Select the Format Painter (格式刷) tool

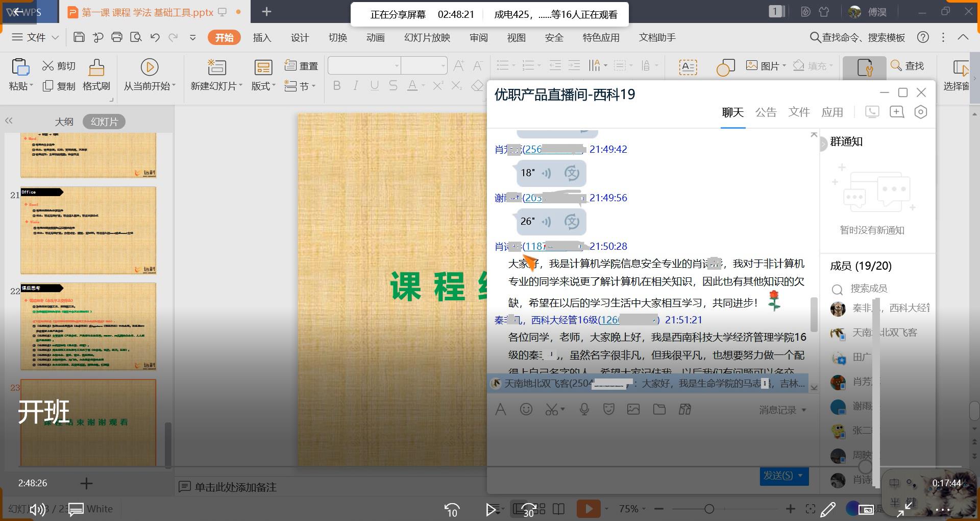tap(96, 74)
